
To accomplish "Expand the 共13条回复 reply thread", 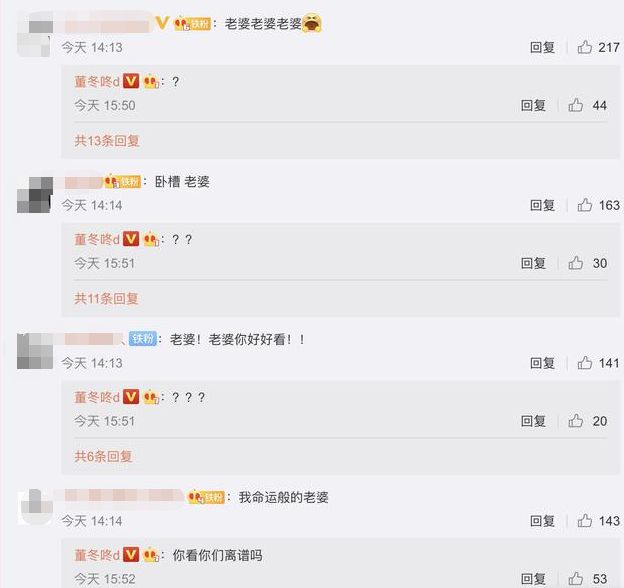I will click(107, 140).
